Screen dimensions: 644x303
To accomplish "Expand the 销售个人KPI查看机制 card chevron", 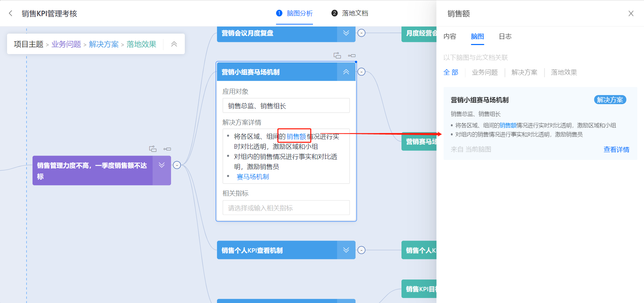I will click(x=346, y=250).
